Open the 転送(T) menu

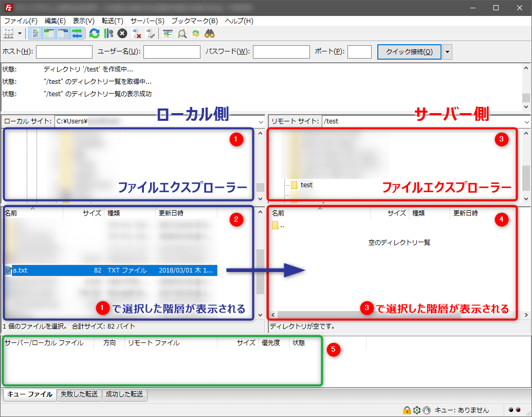[112, 21]
